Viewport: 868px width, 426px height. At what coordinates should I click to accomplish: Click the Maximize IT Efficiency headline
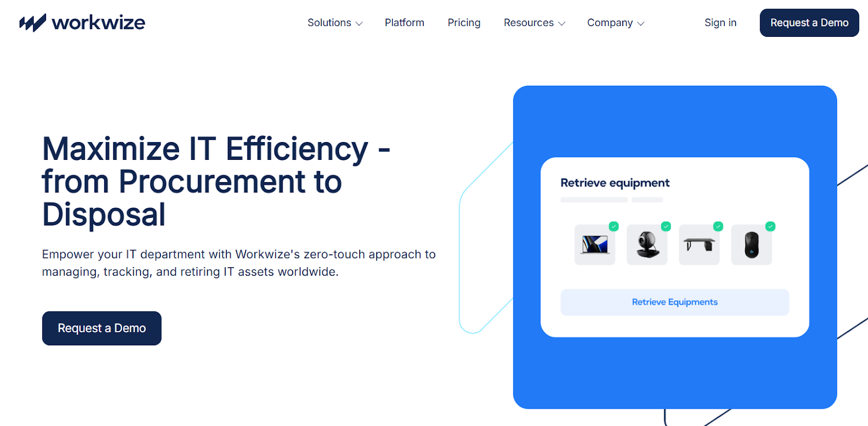click(x=216, y=182)
